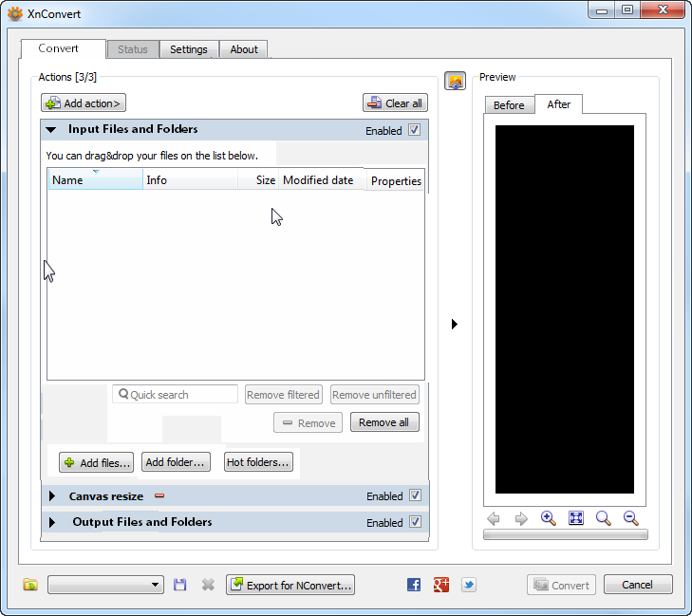
Task: Share on Twitter
Action: (469, 585)
